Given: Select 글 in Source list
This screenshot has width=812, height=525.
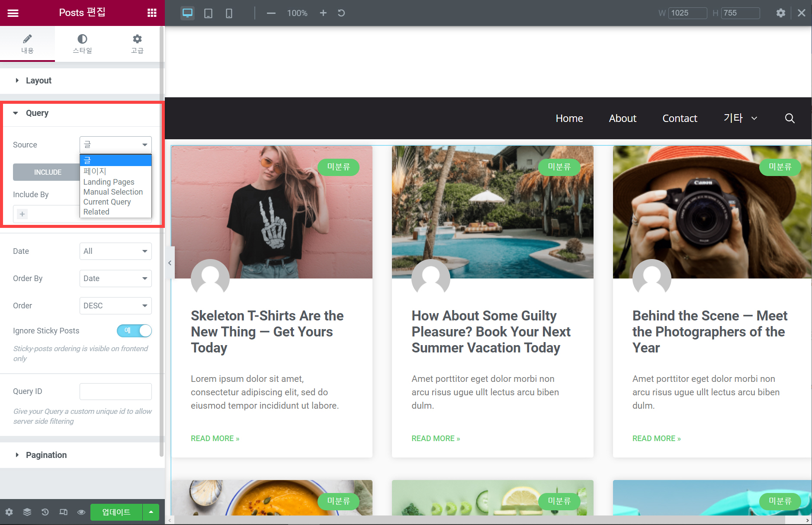Looking at the screenshot, I should [116, 160].
